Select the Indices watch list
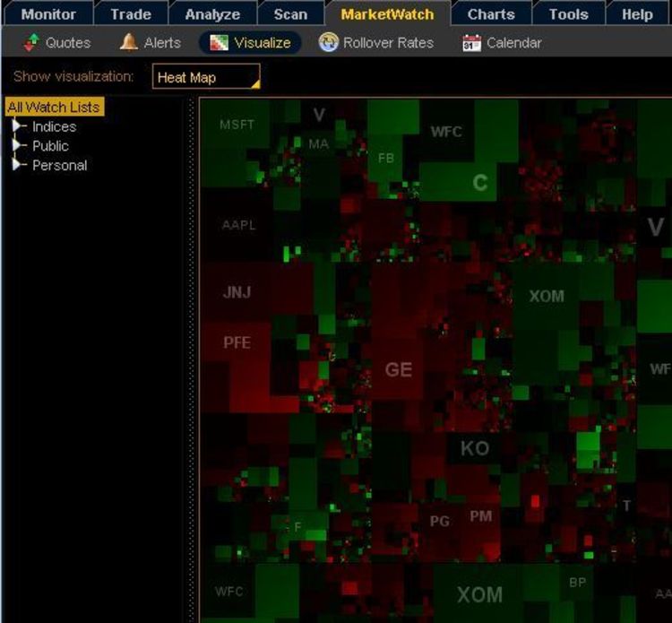Image resolution: width=672 pixels, height=623 pixels. tap(55, 126)
